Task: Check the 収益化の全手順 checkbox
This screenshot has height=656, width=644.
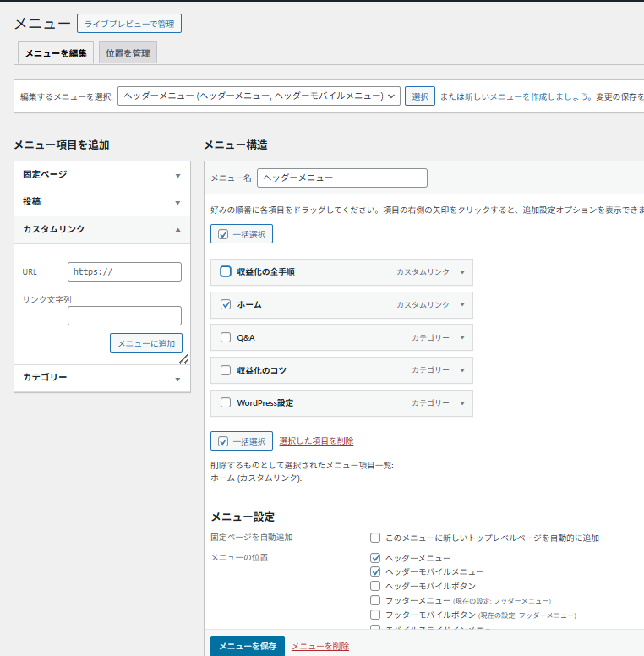Action: coord(226,271)
